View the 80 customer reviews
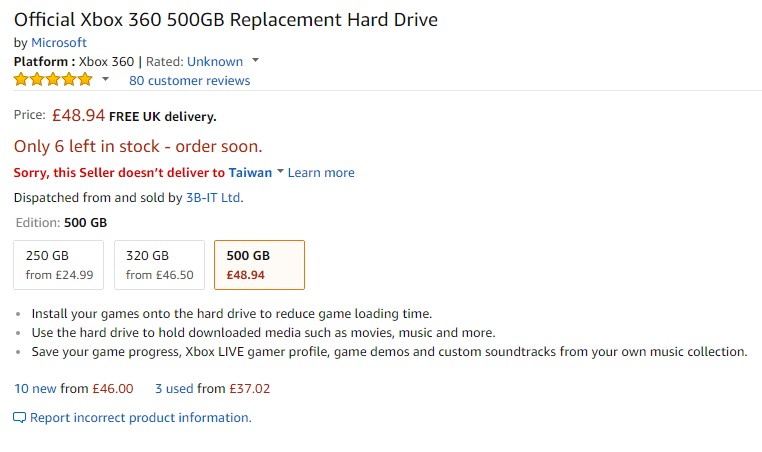Image resolution: width=762 pixels, height=452 pixels. 189,80
